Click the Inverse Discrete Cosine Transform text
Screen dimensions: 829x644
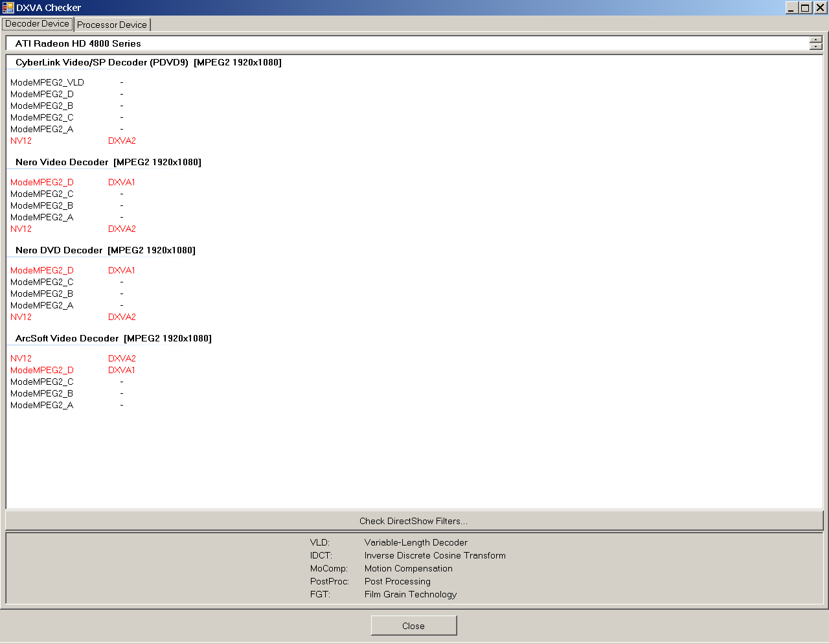[435, 556]
